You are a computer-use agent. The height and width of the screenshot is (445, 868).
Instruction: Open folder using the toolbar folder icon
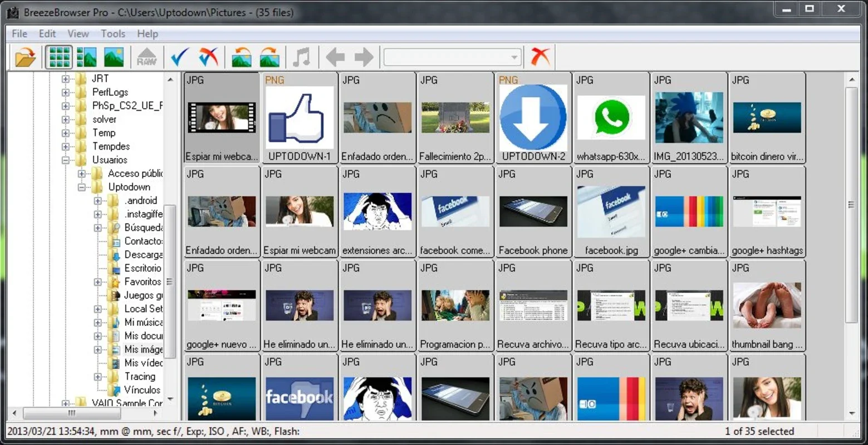[25, 57]
